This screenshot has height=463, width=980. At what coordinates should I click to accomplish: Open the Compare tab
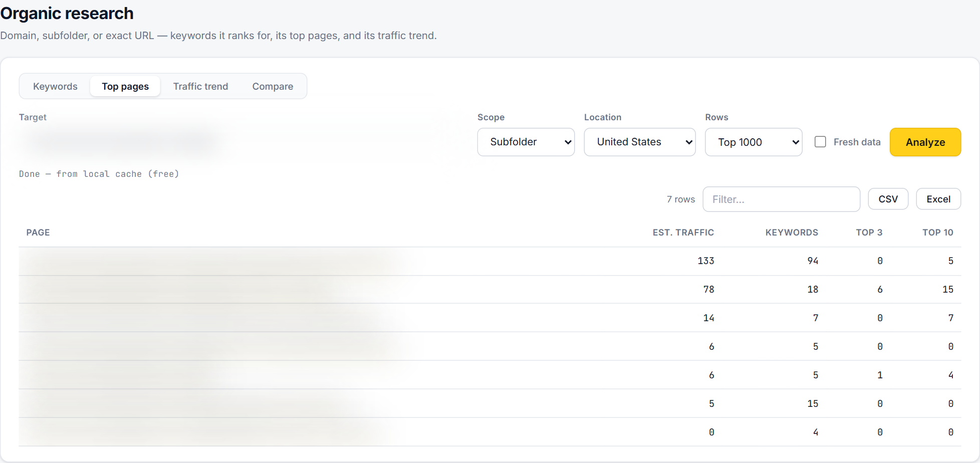click(x=273, y=86)
